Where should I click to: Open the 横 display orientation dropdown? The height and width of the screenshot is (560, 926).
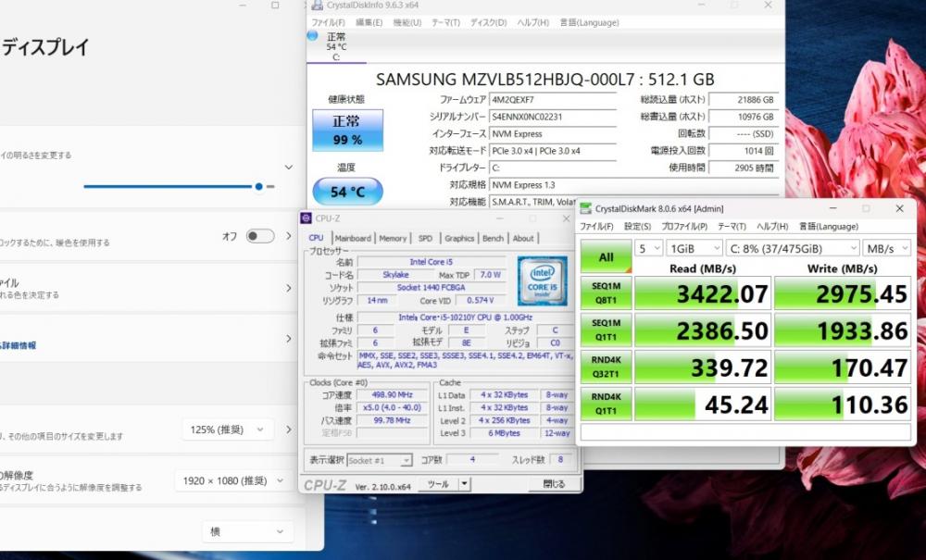pos(246,531)
